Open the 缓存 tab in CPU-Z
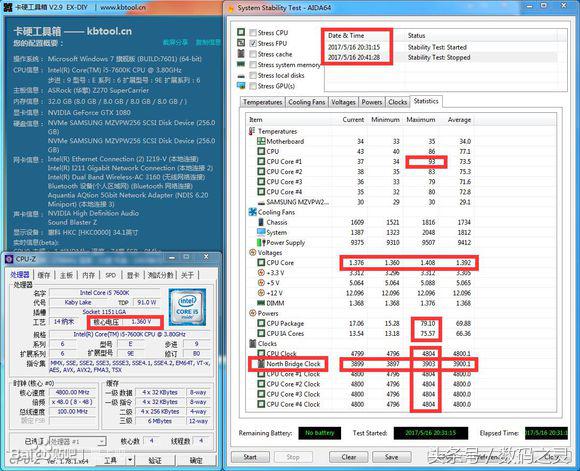This screenshot has height=471, width=580. click(44, 275)
